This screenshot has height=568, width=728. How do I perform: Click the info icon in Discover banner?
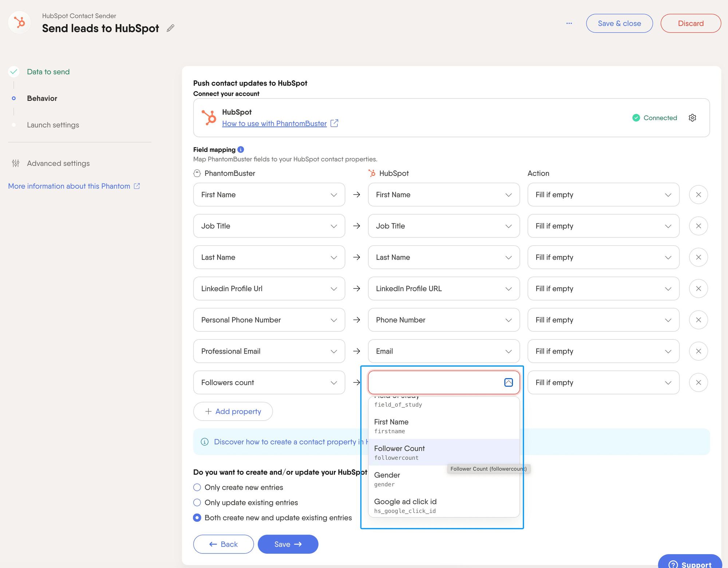[x=205, y=442]
